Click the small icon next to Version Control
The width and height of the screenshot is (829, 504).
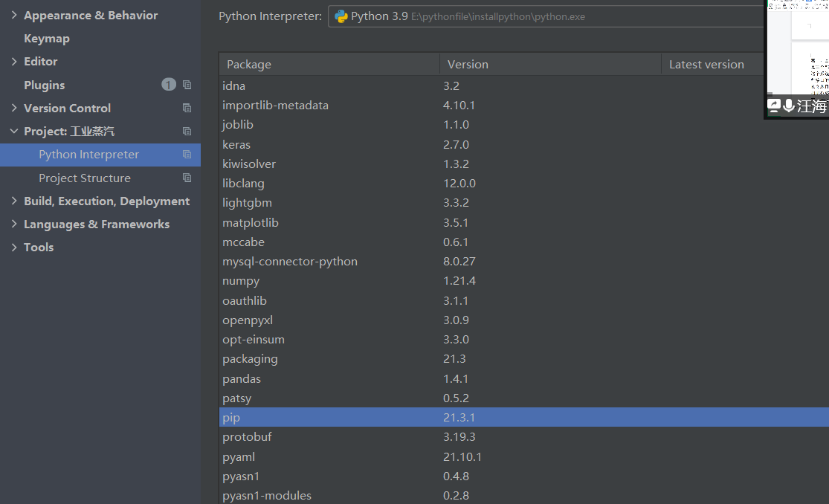click(x=187, y=108)
